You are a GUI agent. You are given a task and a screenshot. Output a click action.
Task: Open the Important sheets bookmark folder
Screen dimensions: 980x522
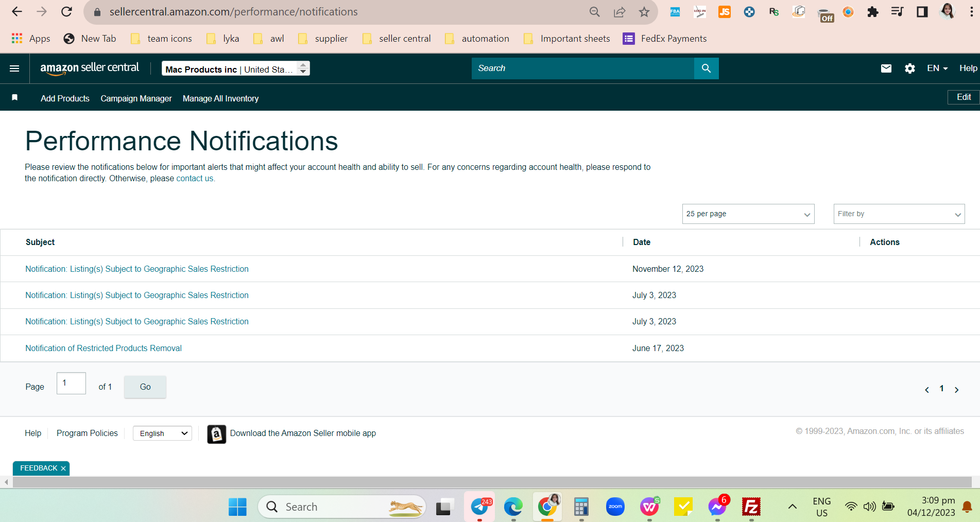(566, 39)
